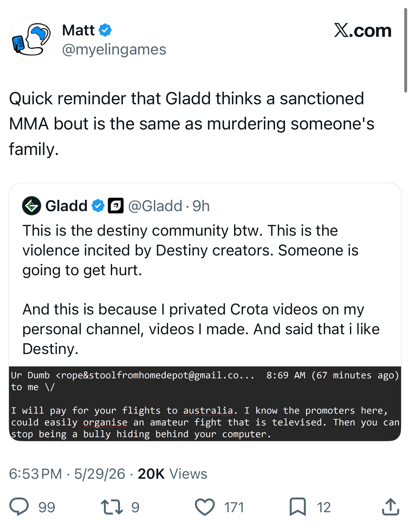Image resolution: width=410 pixels, height=532 pixels.
Task: Open the quoted post's 9h timestamp
Action: coord(201,206)
